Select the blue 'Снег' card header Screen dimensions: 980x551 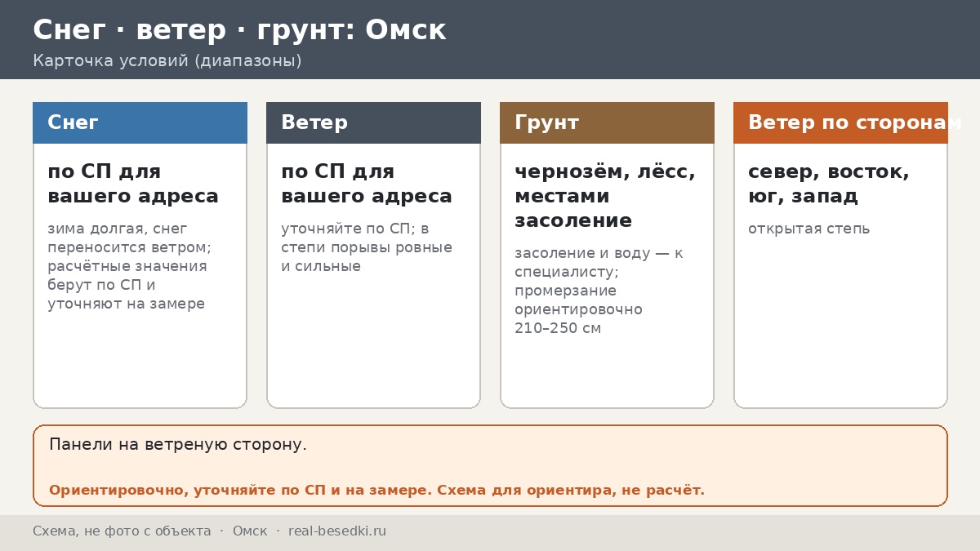pos(140,122)
